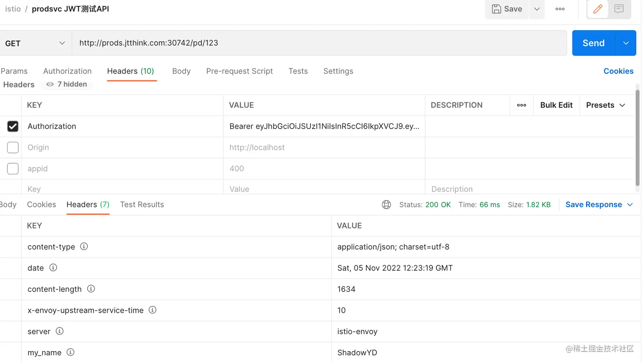Click the Authorization key cell
The image size is (644, 363).
pos(123,126)
